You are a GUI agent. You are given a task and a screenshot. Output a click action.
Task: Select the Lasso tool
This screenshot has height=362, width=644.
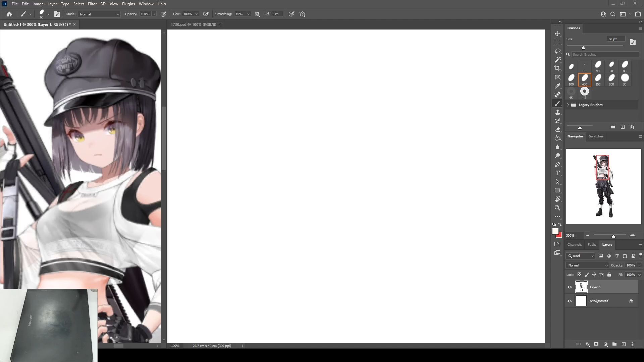[557, 51]
